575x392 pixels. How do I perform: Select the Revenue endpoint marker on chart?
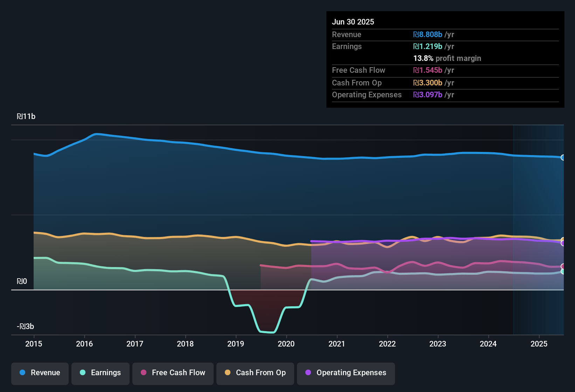pos(563,158)
